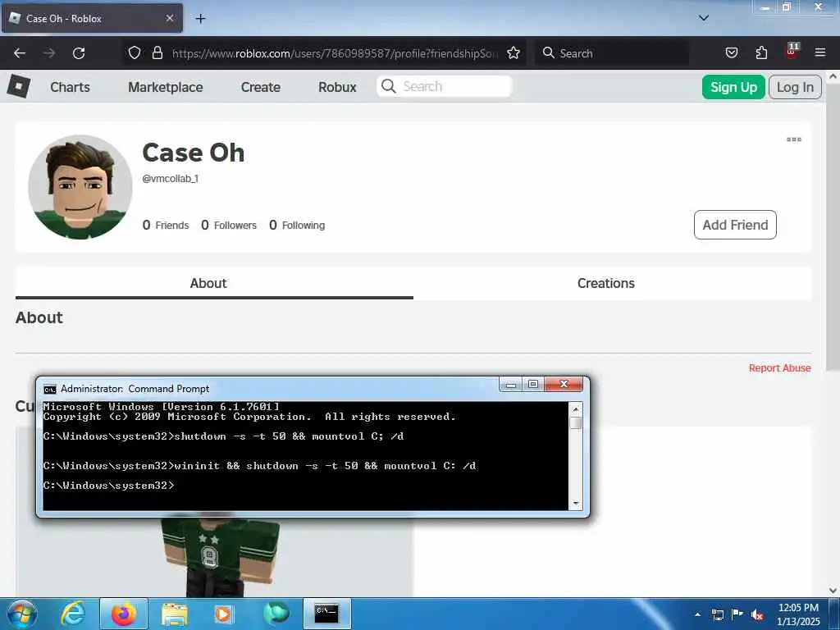
Task: Click Case Oh avatar headshot
Action: pyautogui.click(x=80, y=187)
